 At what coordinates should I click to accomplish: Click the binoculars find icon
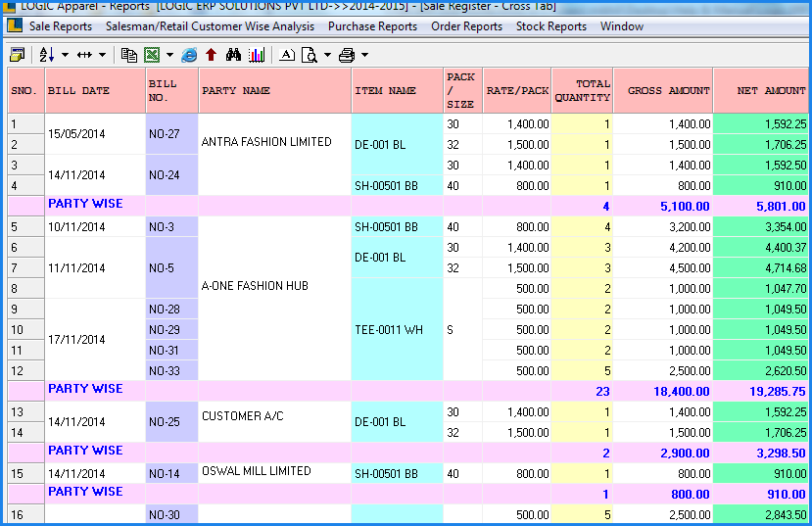233,54
